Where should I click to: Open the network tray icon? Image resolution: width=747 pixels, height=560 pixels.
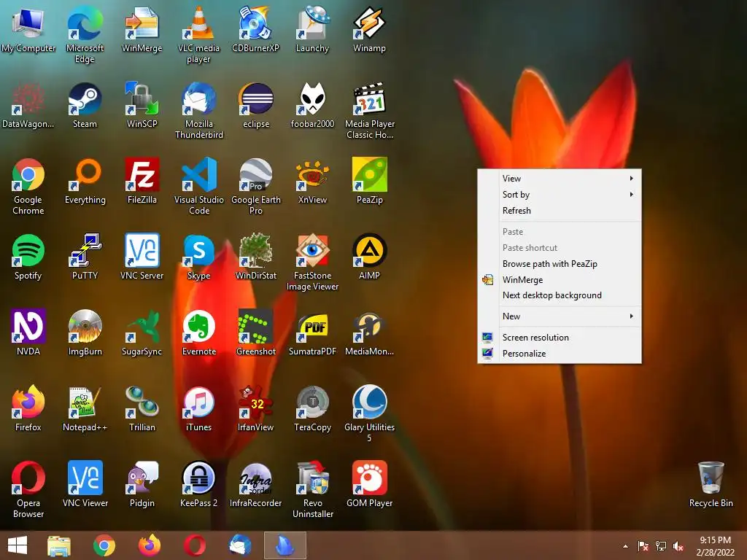pyautogui.click(x=661, y=546)
